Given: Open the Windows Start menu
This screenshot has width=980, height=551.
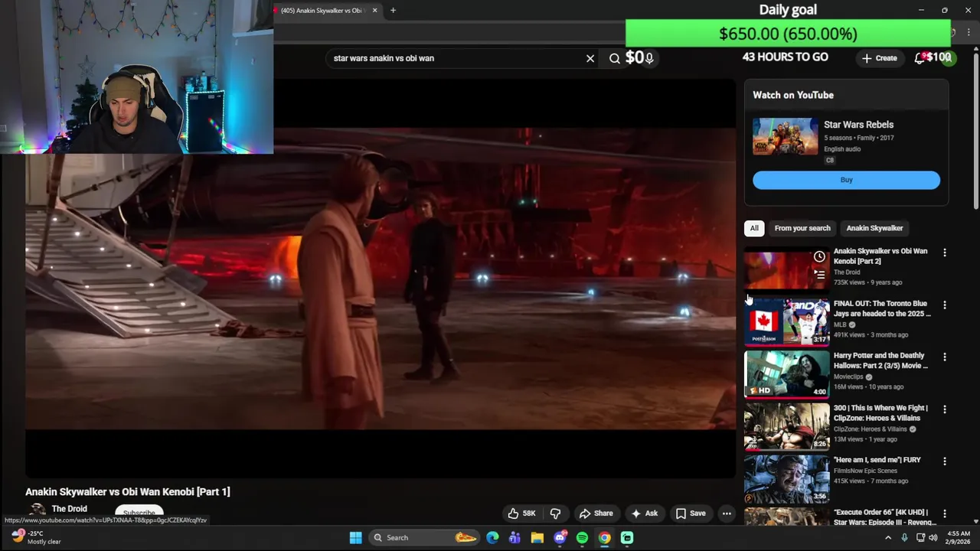Looking at the screenshot, I should click(356, 537).
